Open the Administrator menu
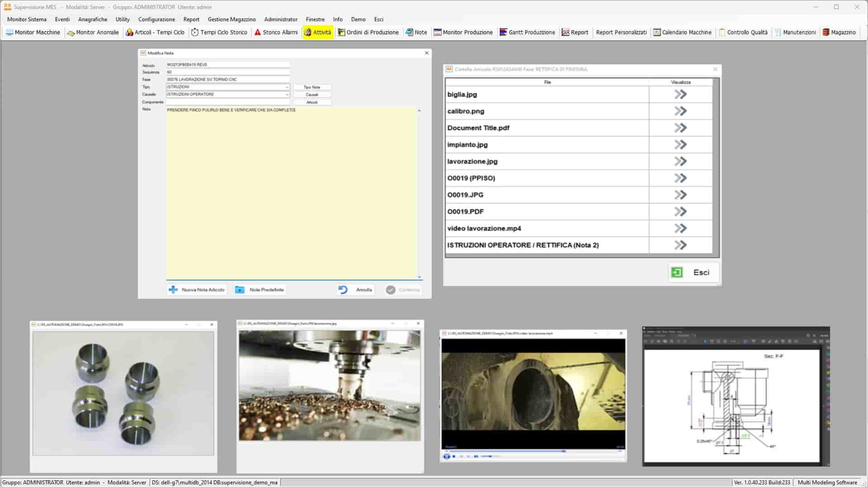Image resolution: width=868 pixels, height=488 pixels. coord(281,19)
